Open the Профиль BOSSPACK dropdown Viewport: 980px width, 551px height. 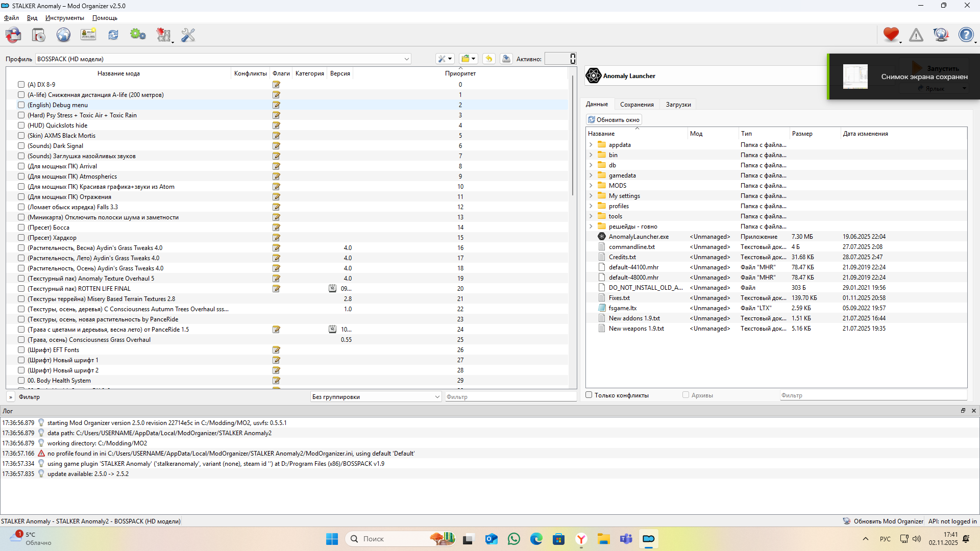[x=223, y=59]
